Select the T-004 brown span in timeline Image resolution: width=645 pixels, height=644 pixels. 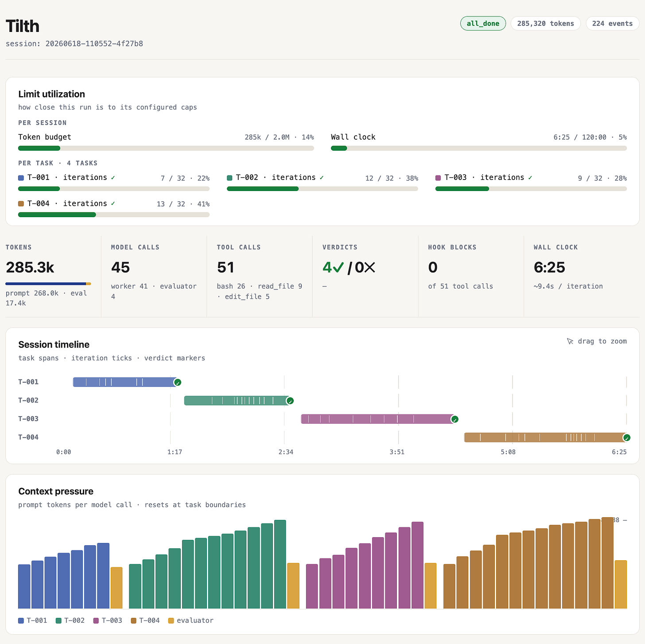[545, 437]
